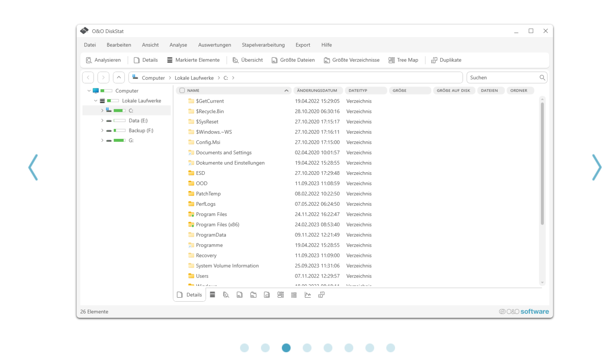This screenshot has width=608, height=364.
Task: Open the Hilfe menu
Action: coord(327,45)
